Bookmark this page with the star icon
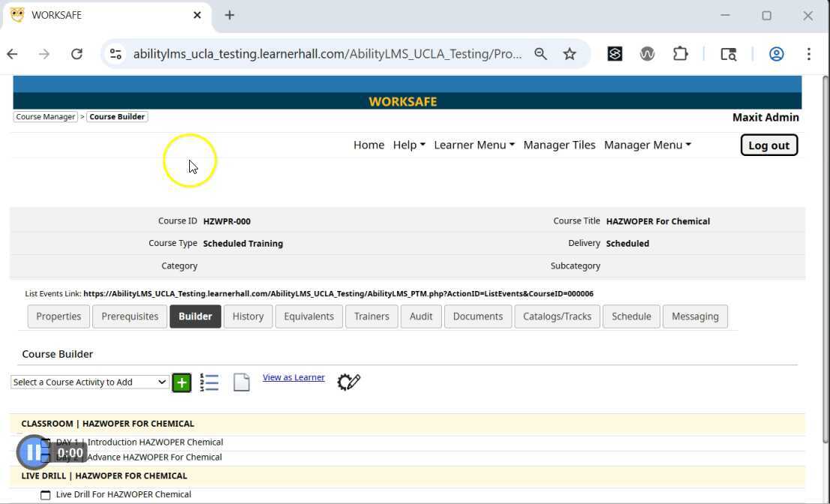Viewport: 830px width, 504px height. tap(570, 54)
